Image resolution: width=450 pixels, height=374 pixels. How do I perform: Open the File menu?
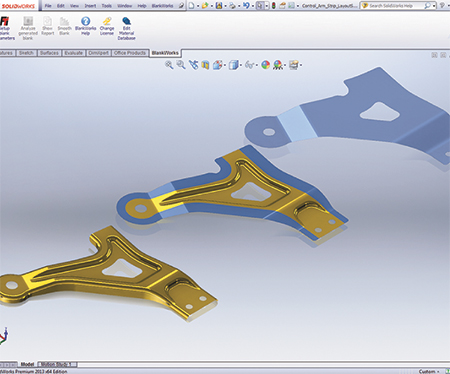click(x=48, y=6)
